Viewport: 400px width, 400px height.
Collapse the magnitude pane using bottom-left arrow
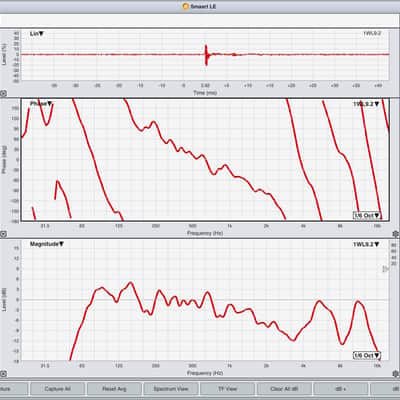[3, 374]
